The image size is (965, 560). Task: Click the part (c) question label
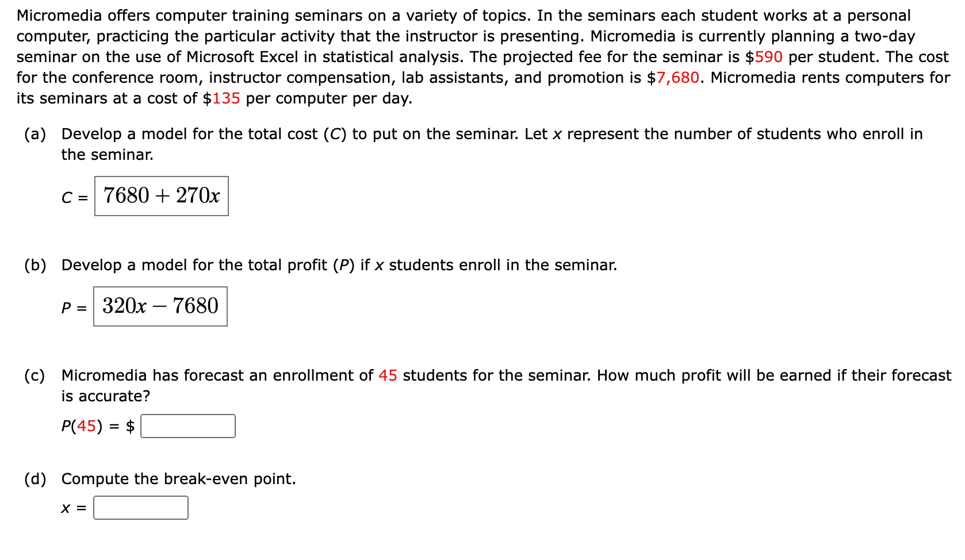click(x=35, y=375)
